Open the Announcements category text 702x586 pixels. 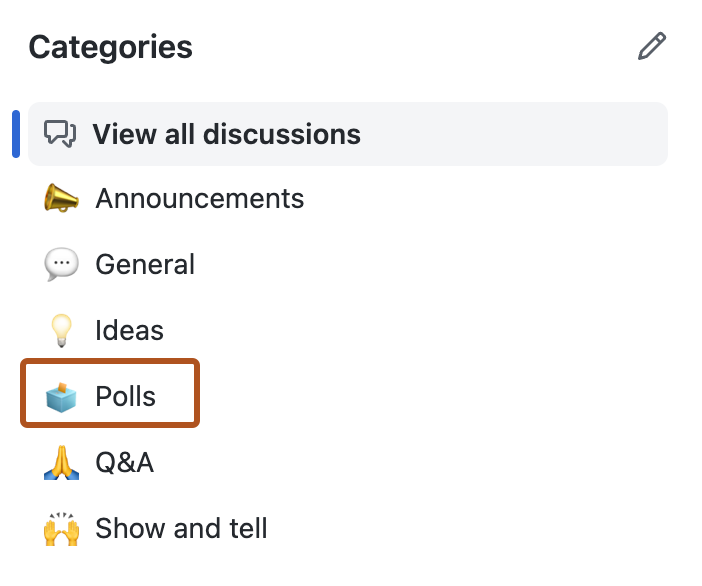[x=199, y=198]
